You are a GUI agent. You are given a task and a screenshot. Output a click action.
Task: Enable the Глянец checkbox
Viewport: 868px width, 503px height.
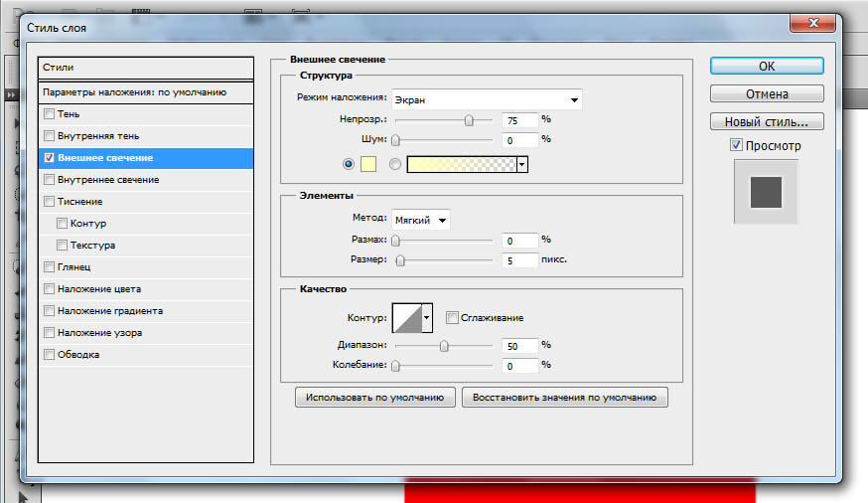[50, 267]
